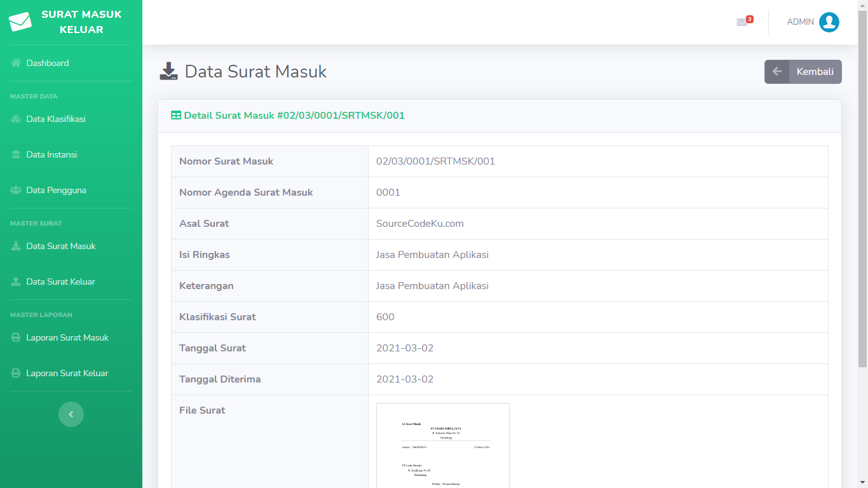Click the download icon beside page title
Image resolution: width=868 pixels, height=488 pixels.
(x=168, y=71)
